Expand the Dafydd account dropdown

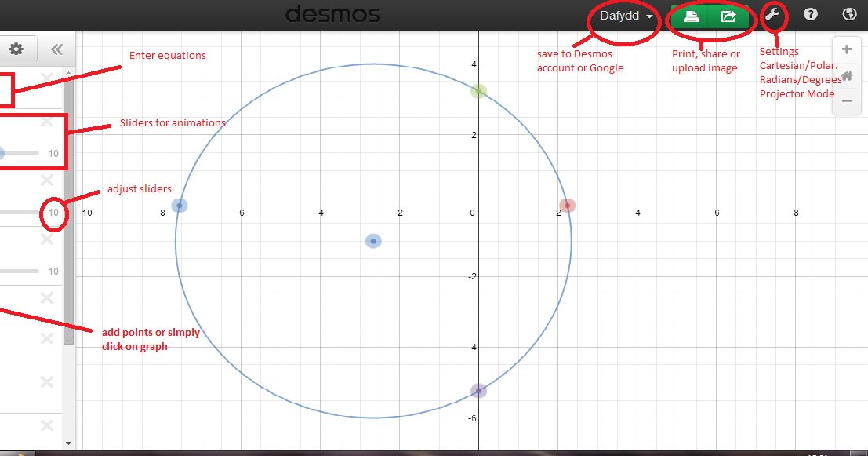point(626,16)
